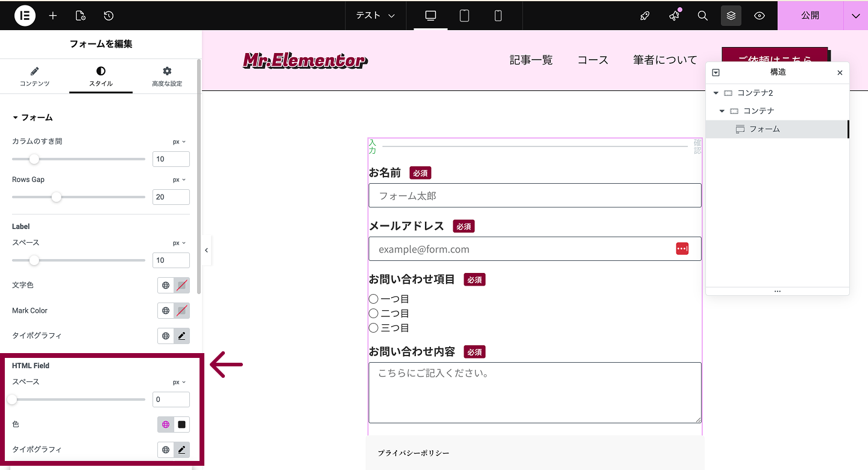868x470 pixels.
Task: Preview page with the eye icon
Action: click(x=759, y=16)
